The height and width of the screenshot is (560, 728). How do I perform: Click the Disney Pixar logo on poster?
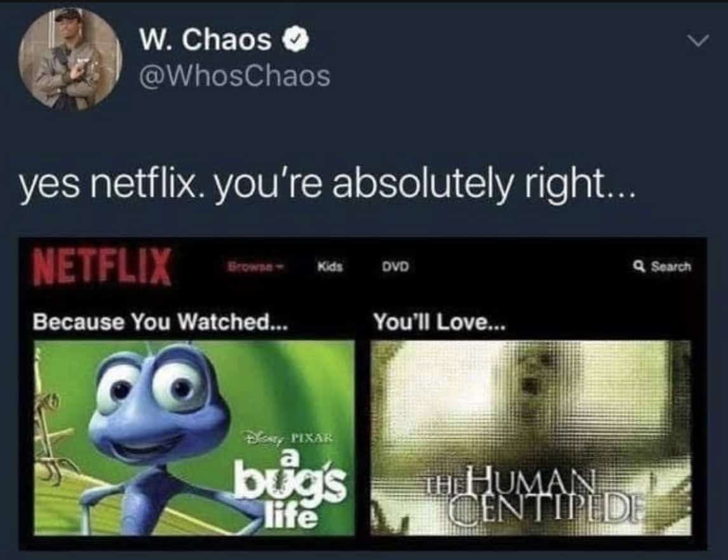(288, 437)
